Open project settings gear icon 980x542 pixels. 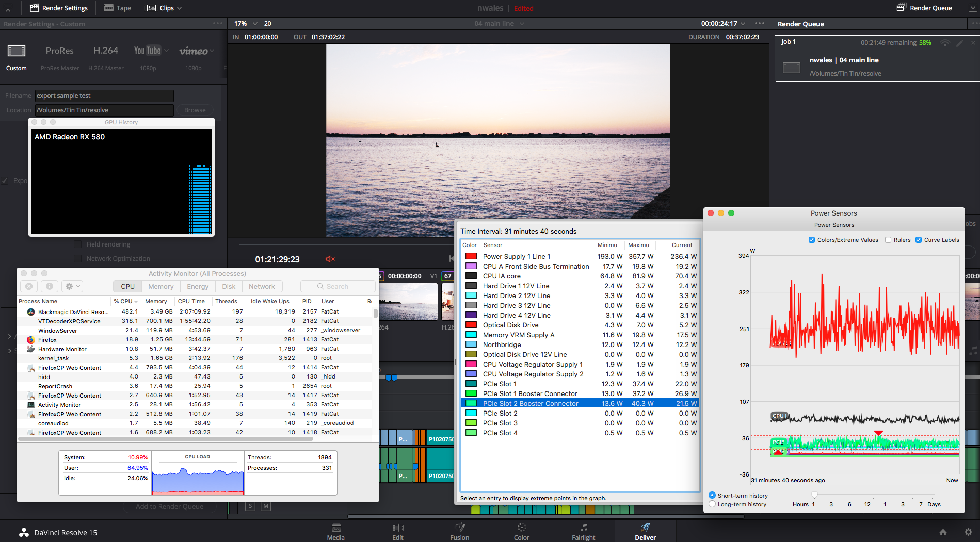coord(968,532)
